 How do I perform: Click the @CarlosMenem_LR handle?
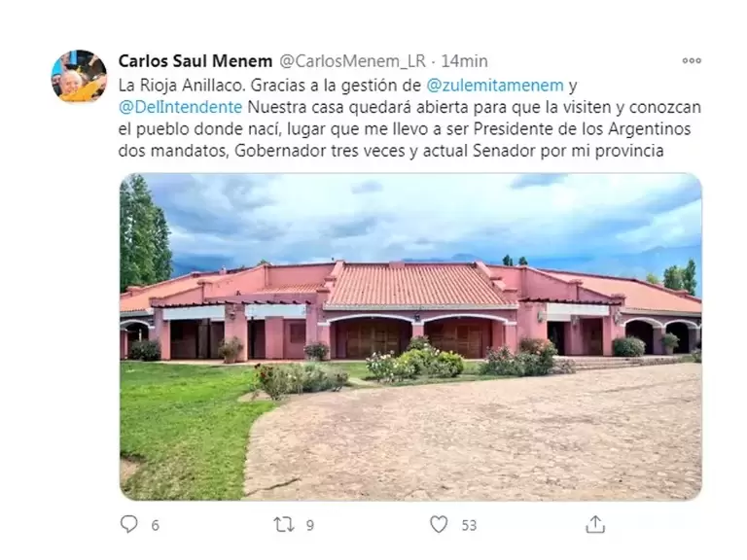[352, 61]
